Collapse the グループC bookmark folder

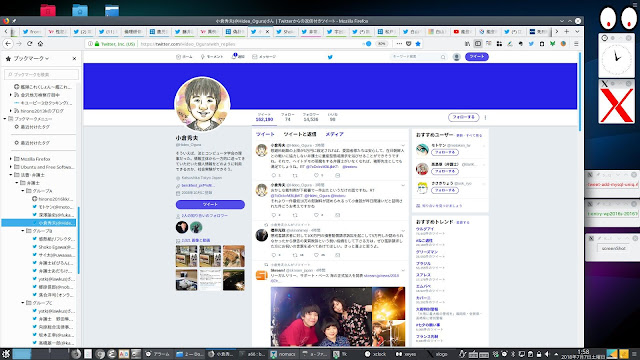tap(23, 303)
